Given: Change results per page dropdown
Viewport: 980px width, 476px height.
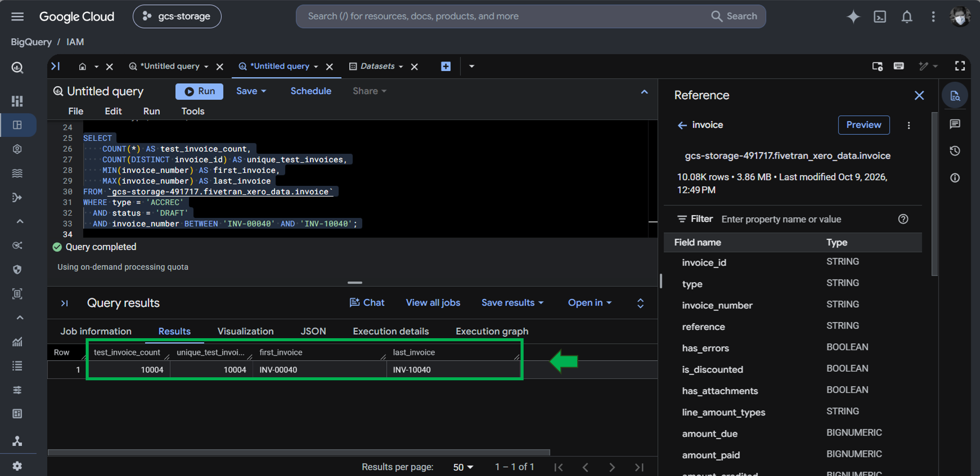Looking at the screenshot, I should pos(463,467).
